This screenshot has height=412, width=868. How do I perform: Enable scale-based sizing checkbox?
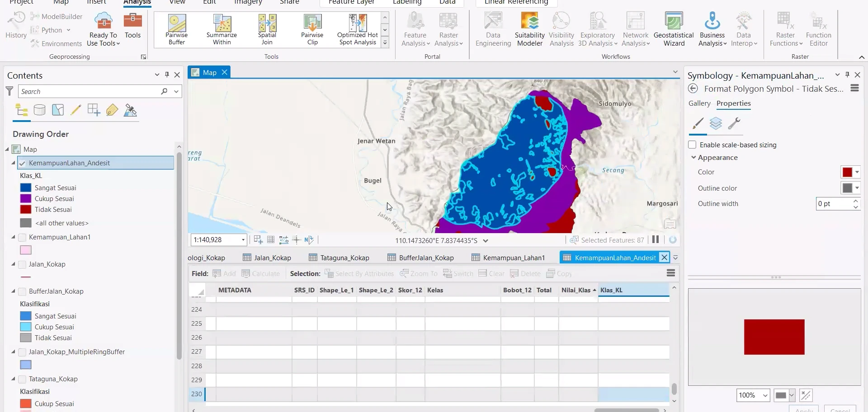[692, 145]
